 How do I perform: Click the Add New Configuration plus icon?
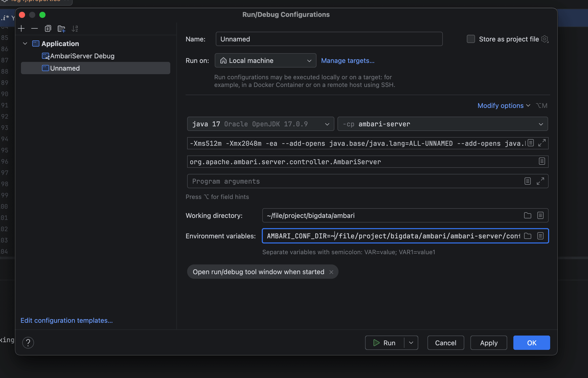21,28
